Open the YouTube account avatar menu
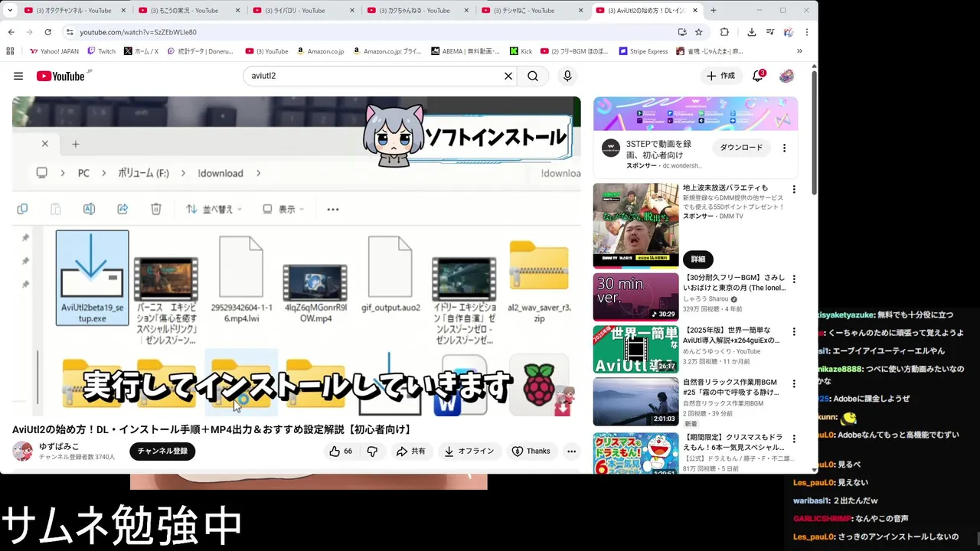The width and height of the screenshot is (980, 551). click(x=786, y=76)
